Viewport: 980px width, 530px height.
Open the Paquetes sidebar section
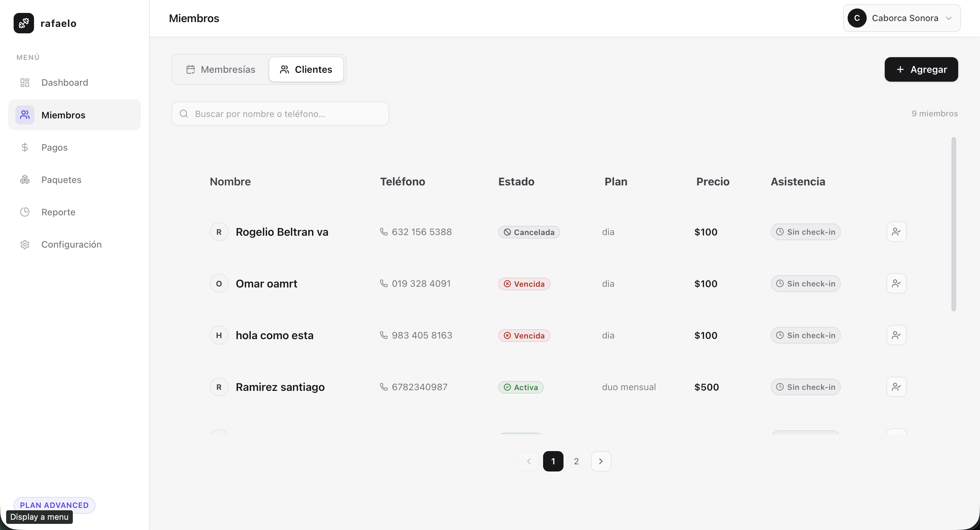74,180
